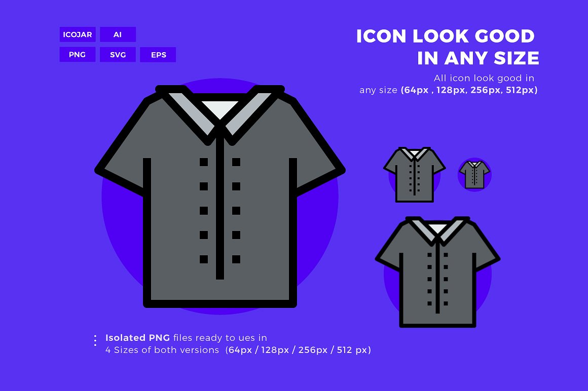Choose the PNG format badge

(x=77, y=55)
